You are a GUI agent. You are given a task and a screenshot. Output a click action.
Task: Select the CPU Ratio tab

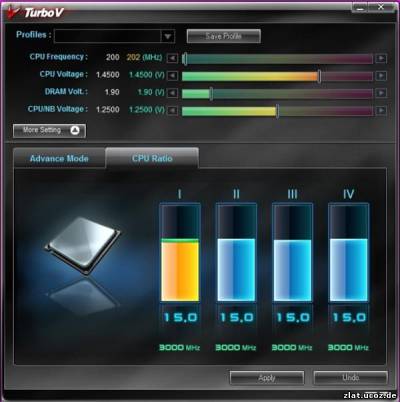(x=152, y=158)
